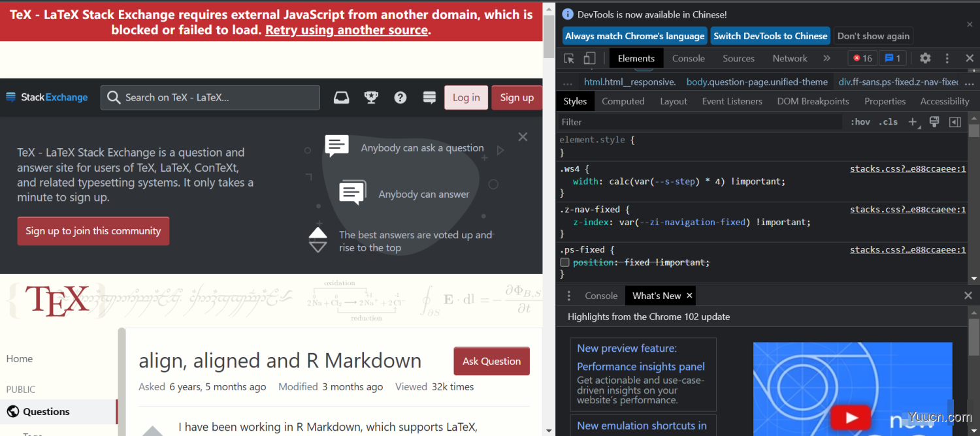Open stacks.css source link for .z-nav-fixed

point(907,210)
